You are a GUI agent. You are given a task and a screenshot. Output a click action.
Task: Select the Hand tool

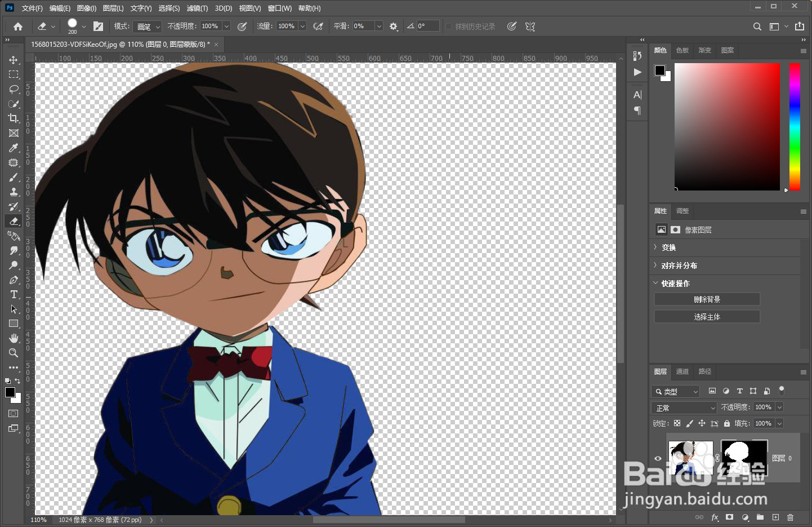(14, 338)
